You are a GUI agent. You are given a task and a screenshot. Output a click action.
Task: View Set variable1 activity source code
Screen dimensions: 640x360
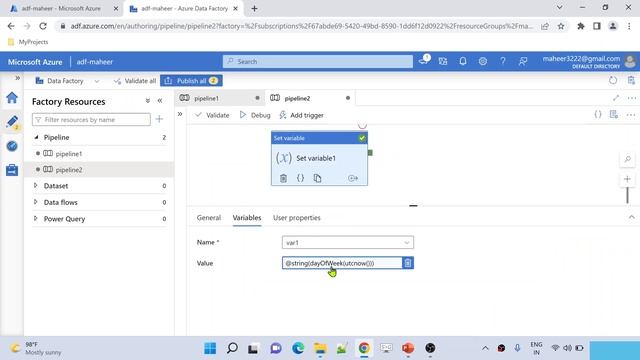click(300, 178)
